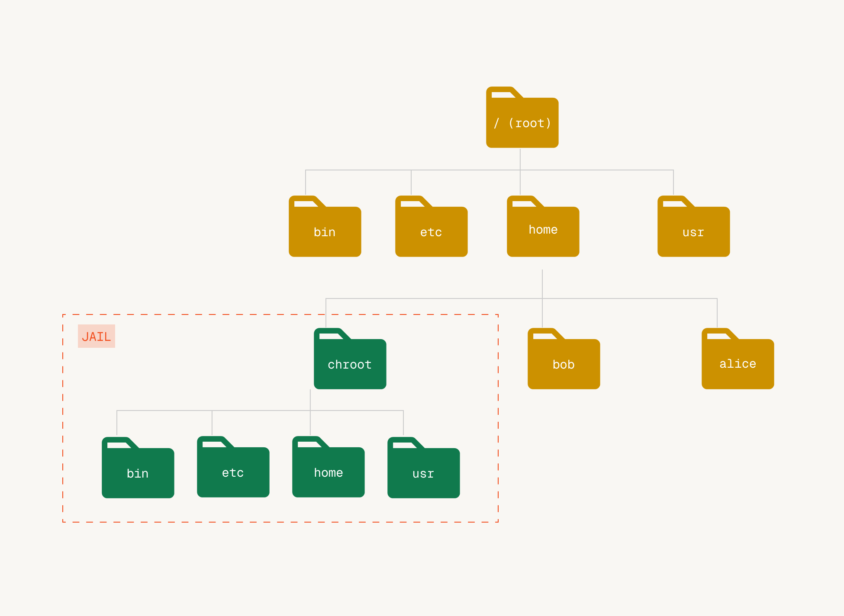The height and width of the screenshot is (616, 844).
Task: Click the "chroot" text label
Action: point(350,365)
